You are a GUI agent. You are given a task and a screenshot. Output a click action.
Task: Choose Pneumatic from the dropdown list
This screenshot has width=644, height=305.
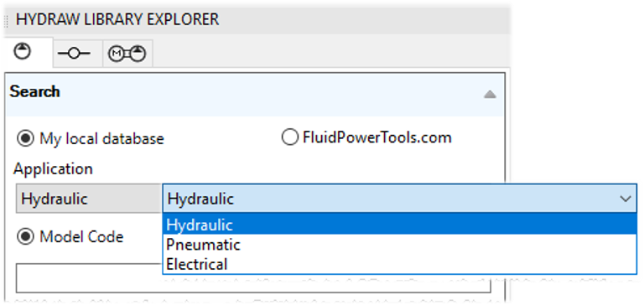coord(400,245)
